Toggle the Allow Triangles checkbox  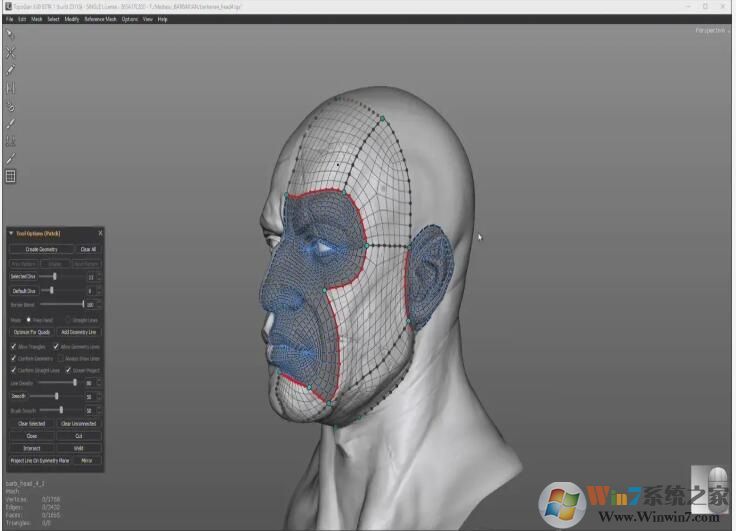click(13, 346)
